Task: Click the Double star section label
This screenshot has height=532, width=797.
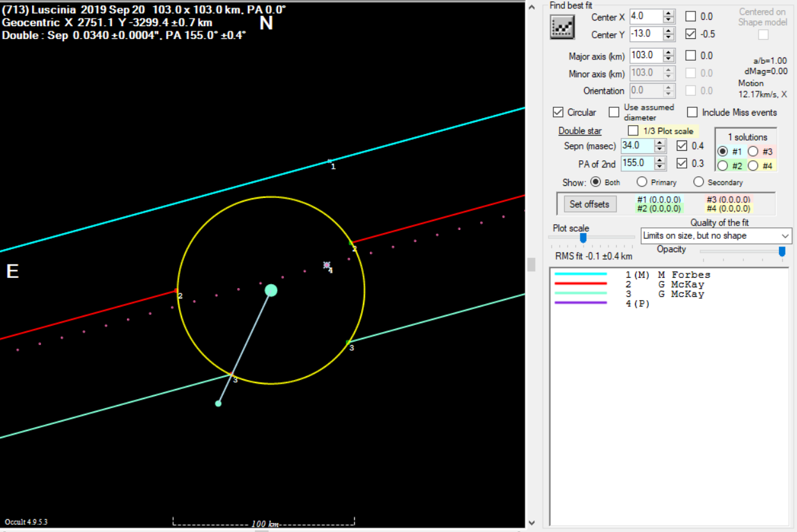Action: point(580,131)
